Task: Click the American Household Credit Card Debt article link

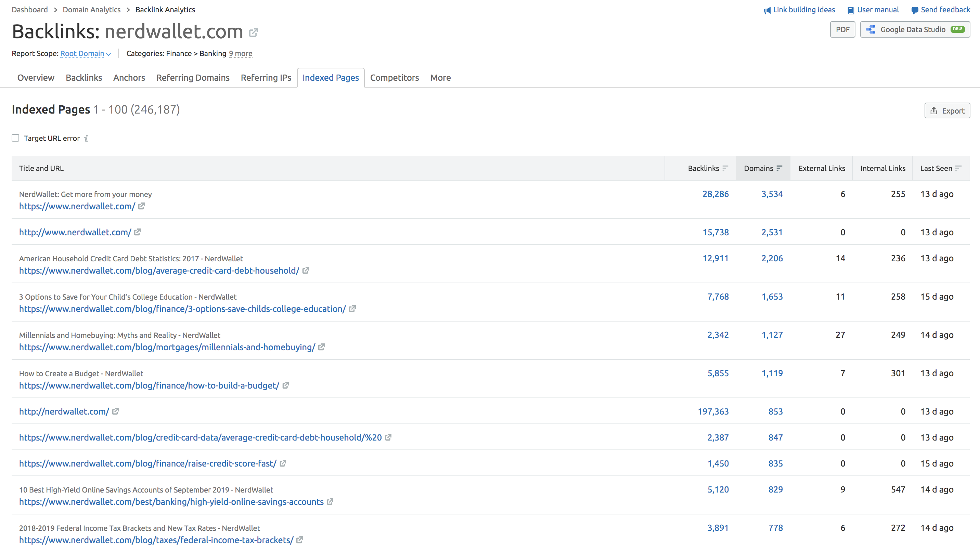Action: (x=159, y=270)
